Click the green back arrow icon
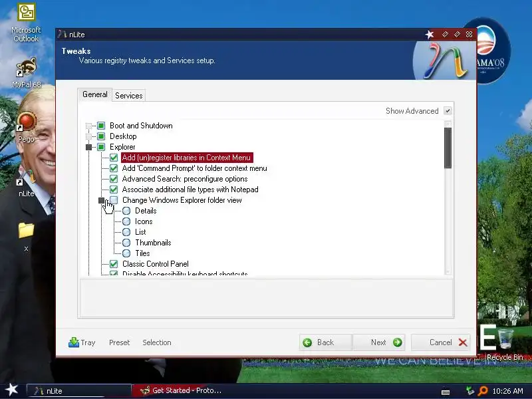532x399 pixels. pos(307,342)
